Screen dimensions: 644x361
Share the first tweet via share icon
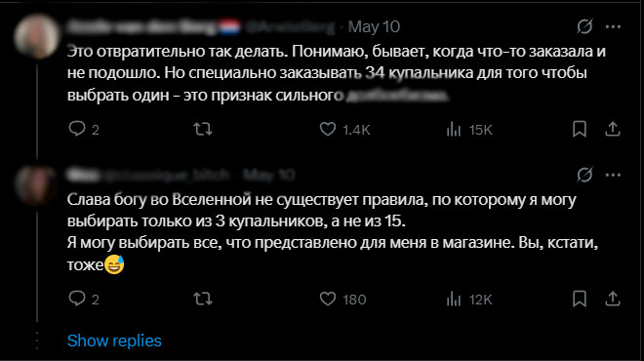pos(613,129)
